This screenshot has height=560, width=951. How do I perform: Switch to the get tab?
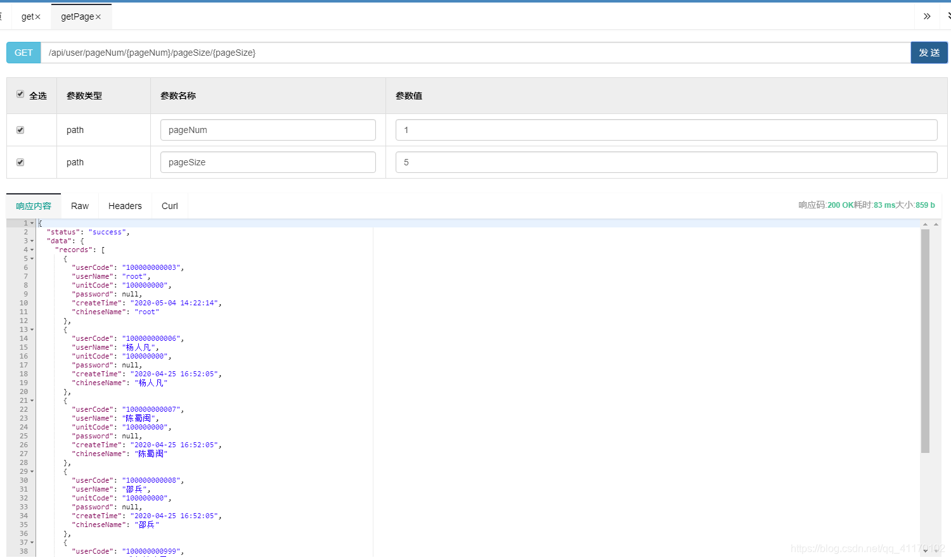pyautogui.click(x=27, y=17)
